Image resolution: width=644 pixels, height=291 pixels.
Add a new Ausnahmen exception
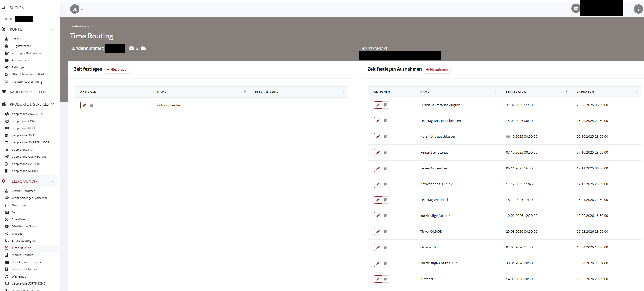pos(437,70)
